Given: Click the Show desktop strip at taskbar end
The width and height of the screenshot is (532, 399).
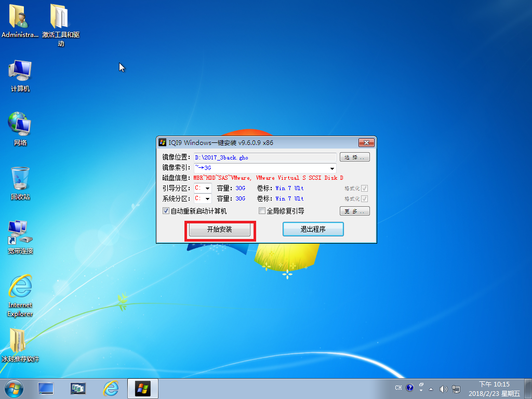Looking at the screenshot, I should point(528,389).
